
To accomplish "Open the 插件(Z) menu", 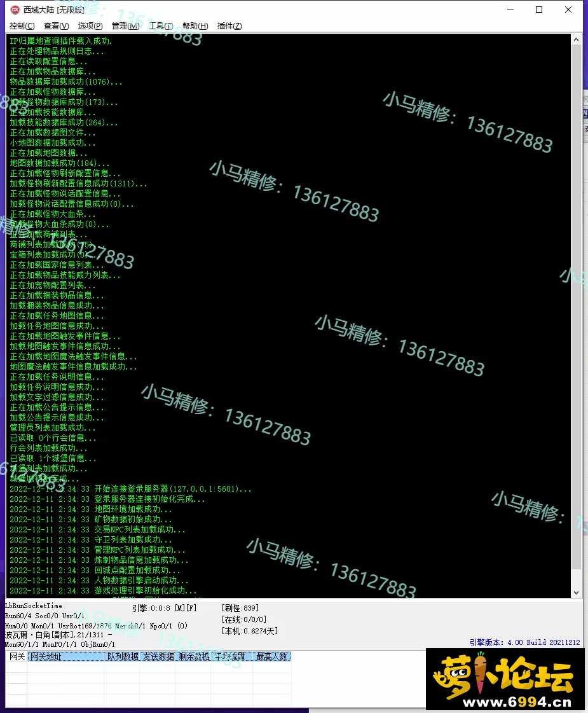I will point(229,26).
